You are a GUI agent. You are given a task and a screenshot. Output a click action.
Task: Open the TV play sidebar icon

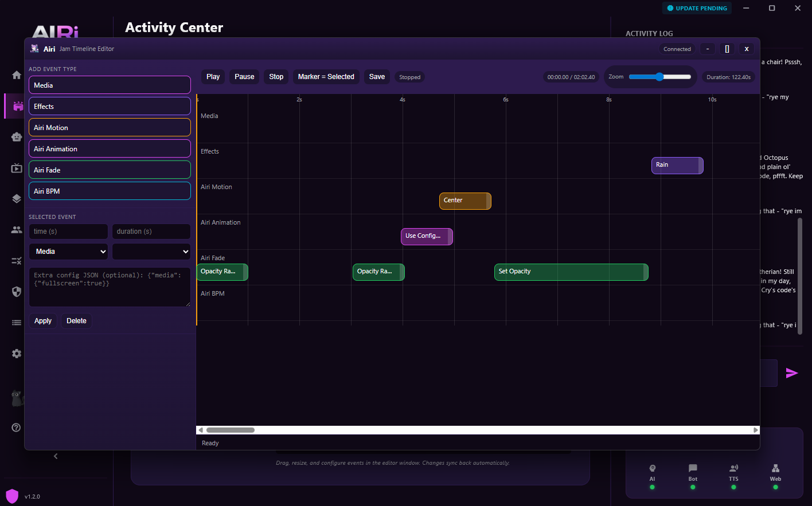point(16,168)
